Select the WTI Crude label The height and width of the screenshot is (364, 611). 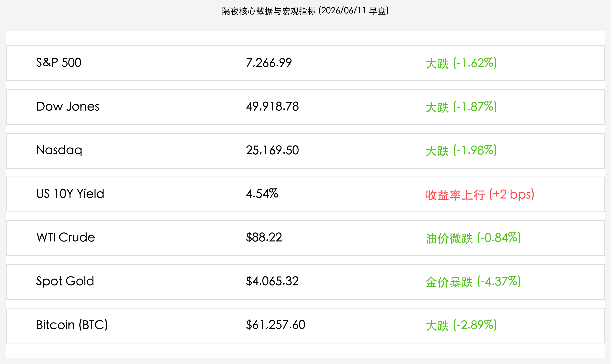click(x=66, y=237)
